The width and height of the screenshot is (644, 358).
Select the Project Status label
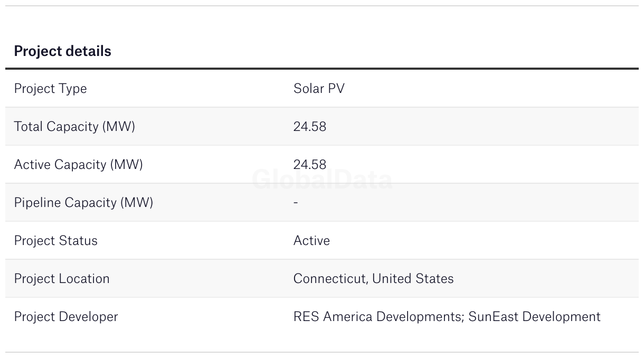(56, 241)
